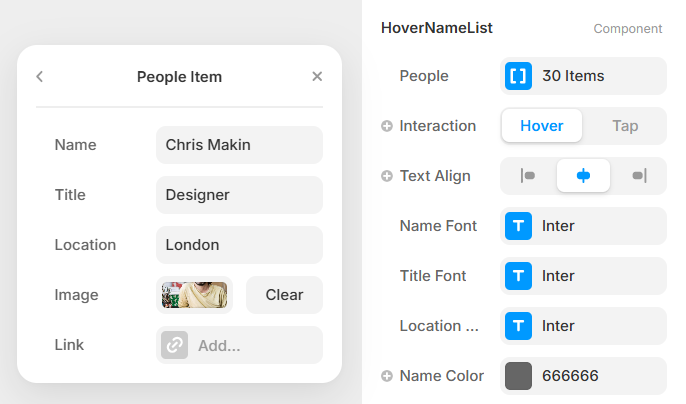
Task: Open the 666666 name color swatch
Action: [518, 376]
